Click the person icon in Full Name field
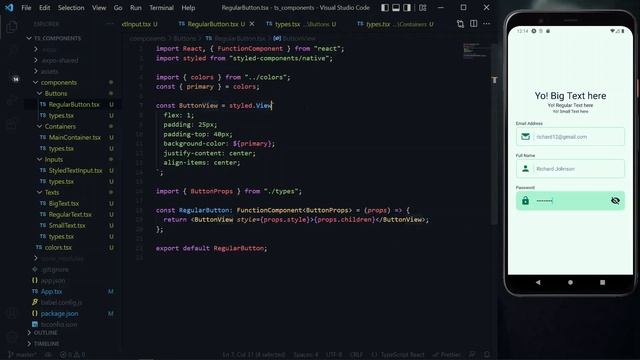Viewport: 640px width, 360px height. tap(525, 169)
